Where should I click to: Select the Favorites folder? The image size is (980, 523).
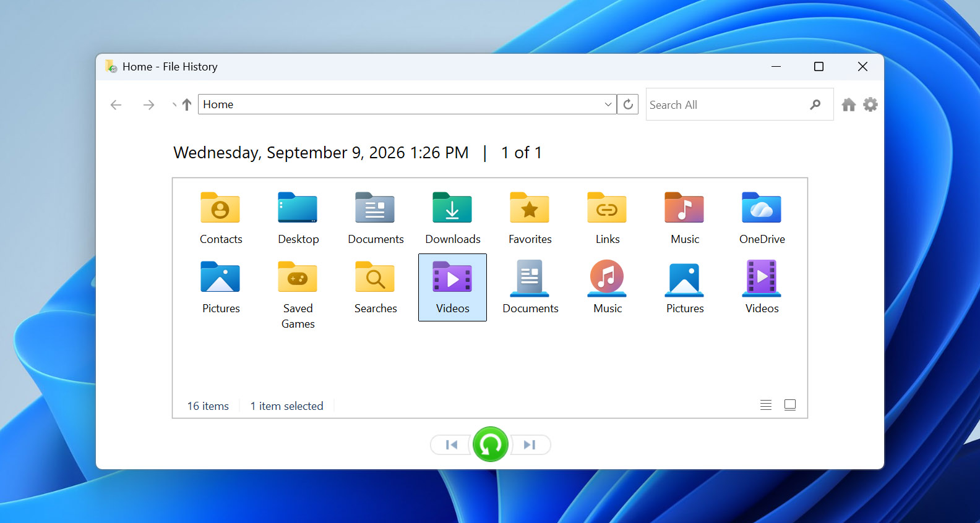530,218
